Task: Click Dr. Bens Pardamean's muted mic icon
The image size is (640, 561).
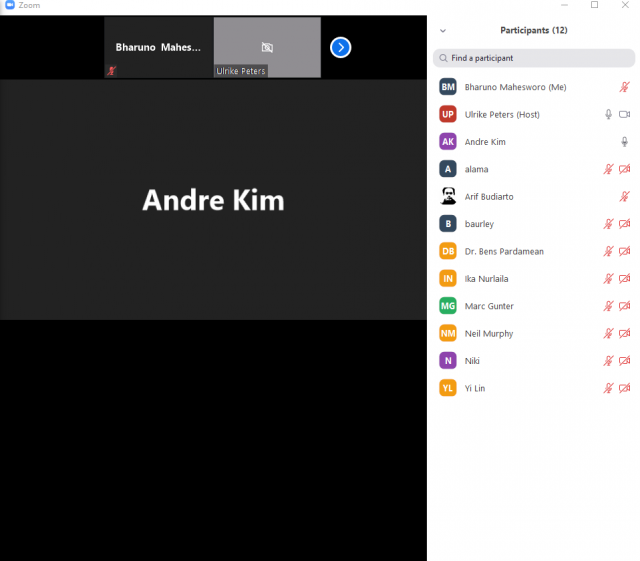Action: coord(608,251)
